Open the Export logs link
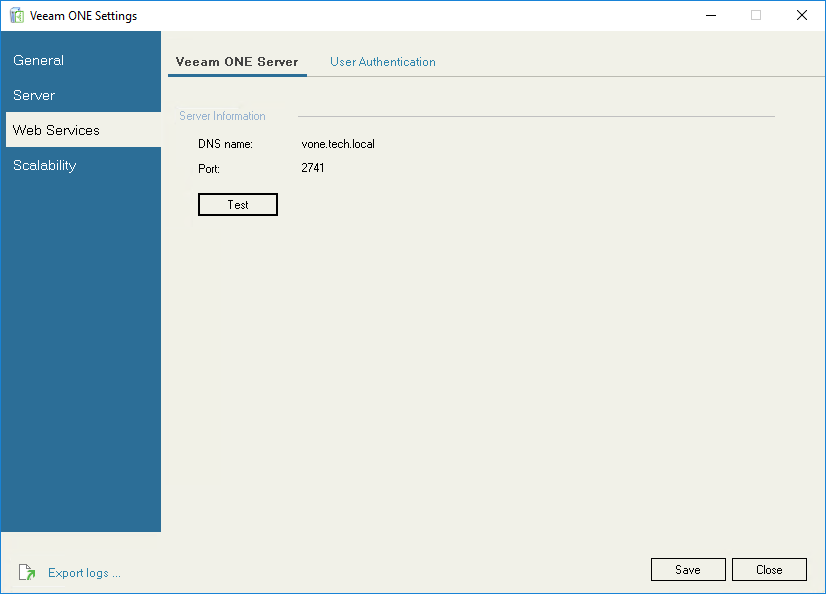This screenshot has width=826, height=594. point(83,572)
